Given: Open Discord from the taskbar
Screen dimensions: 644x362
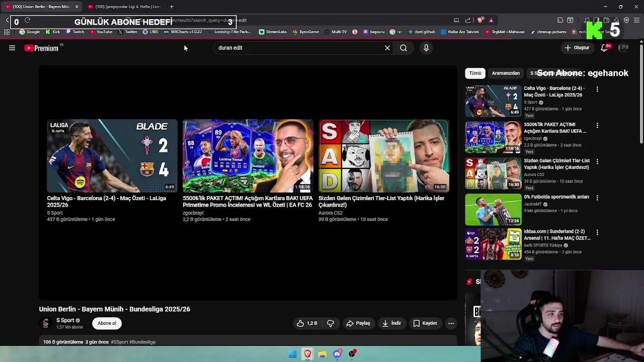Looking at the screenshot, I should [337, 354].
